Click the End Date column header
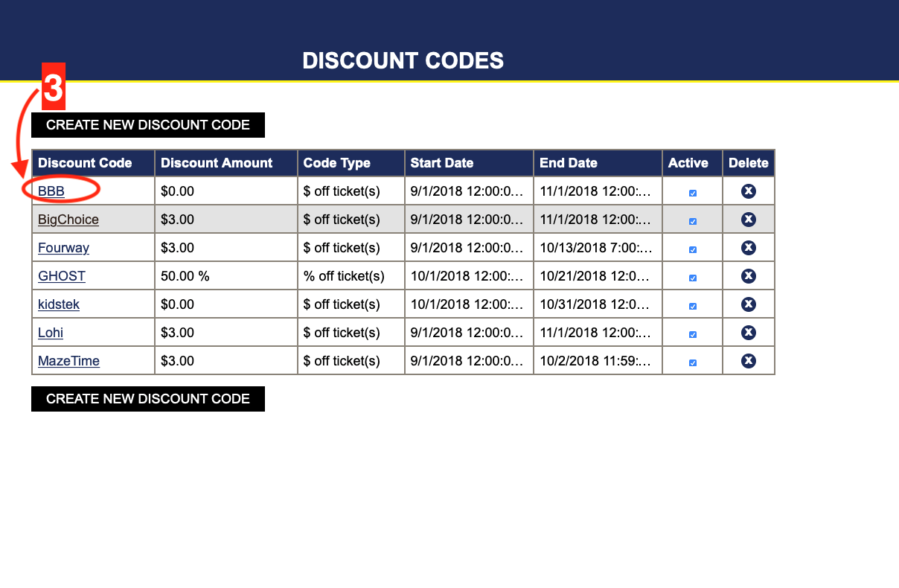Viewport: 899px width, 588px height. 569,163
